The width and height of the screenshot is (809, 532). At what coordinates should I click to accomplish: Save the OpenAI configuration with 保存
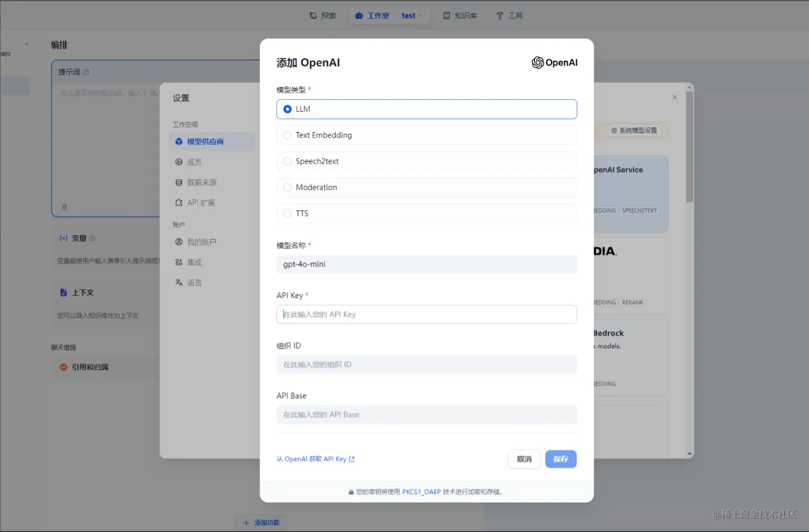[x=560, y=459]
